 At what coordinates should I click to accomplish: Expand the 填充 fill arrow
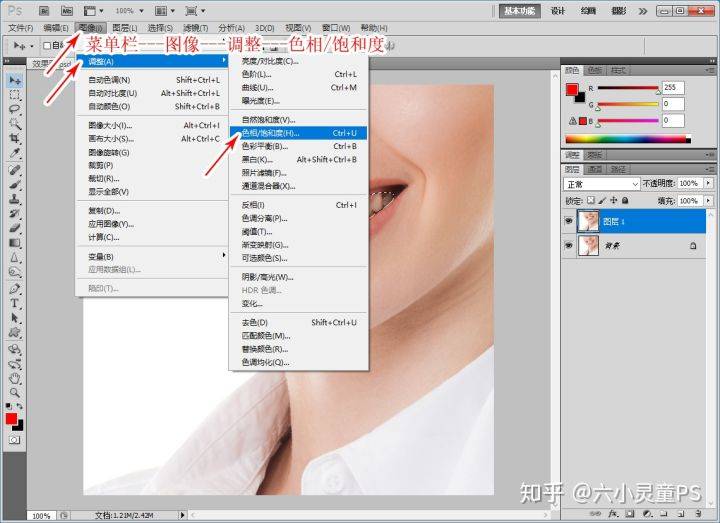coord(709,201)
